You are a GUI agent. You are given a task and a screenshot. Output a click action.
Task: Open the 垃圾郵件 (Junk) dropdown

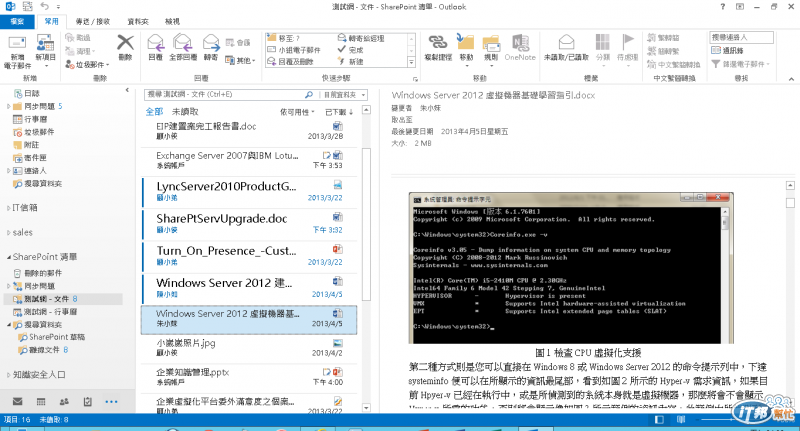click(87, 64)
